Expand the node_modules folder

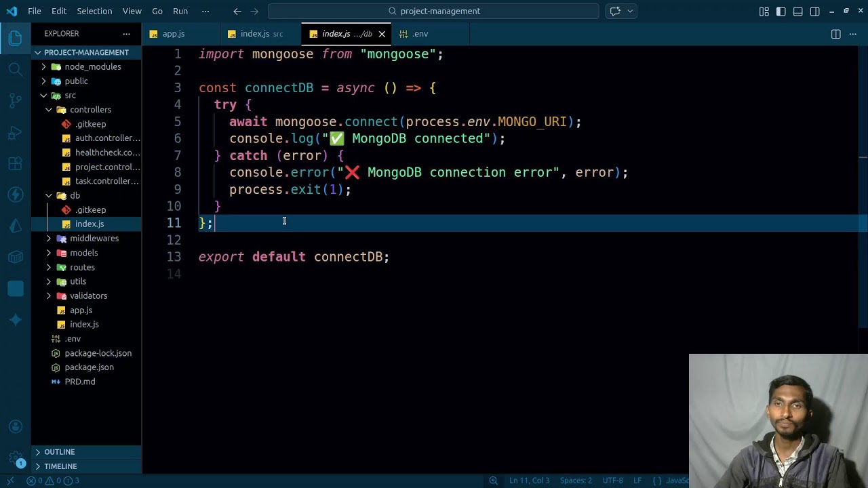86,66
